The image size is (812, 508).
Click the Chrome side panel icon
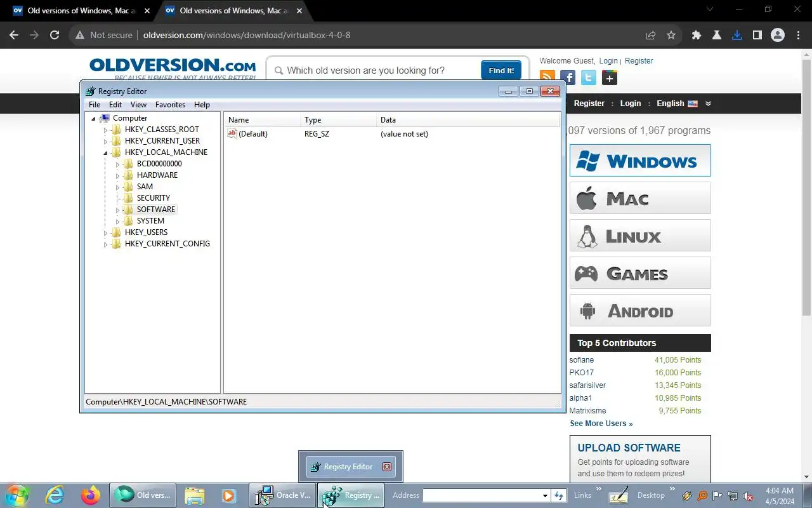(757, 35)
